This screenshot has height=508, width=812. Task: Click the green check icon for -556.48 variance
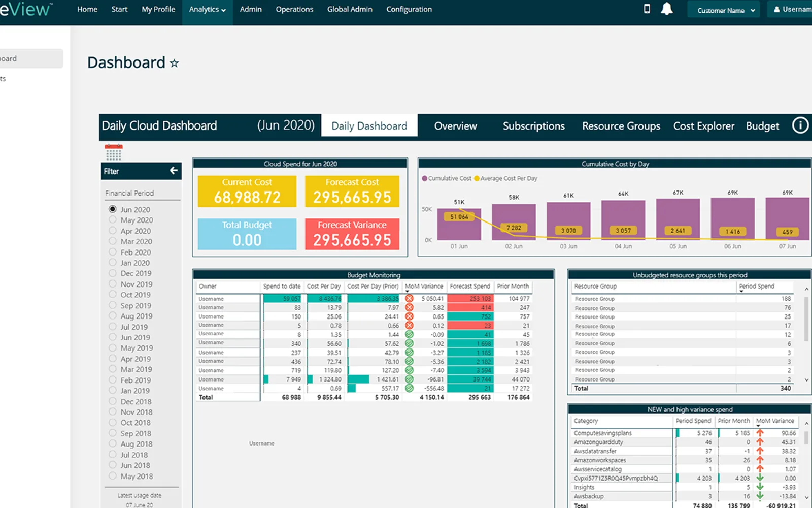coord(409,388)
